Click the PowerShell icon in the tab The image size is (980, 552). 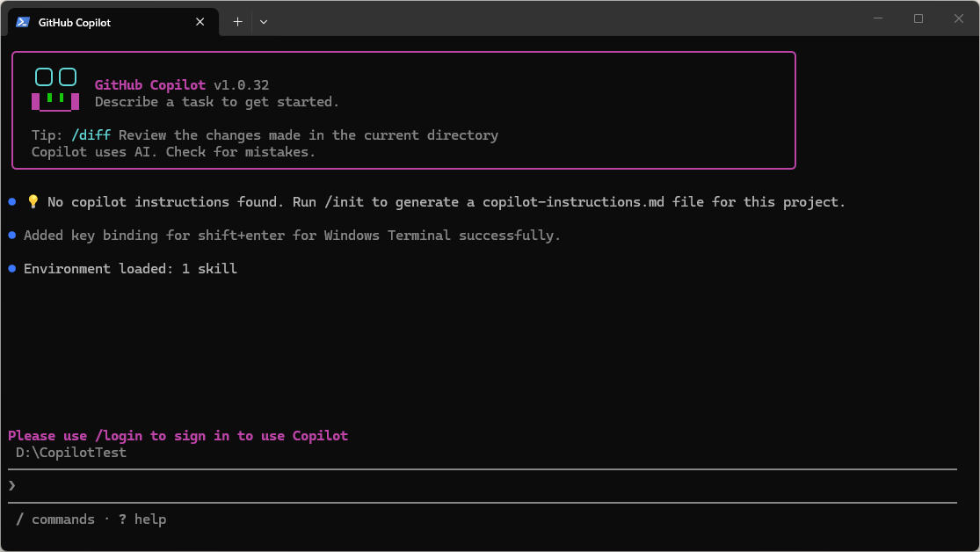[23, 22]
